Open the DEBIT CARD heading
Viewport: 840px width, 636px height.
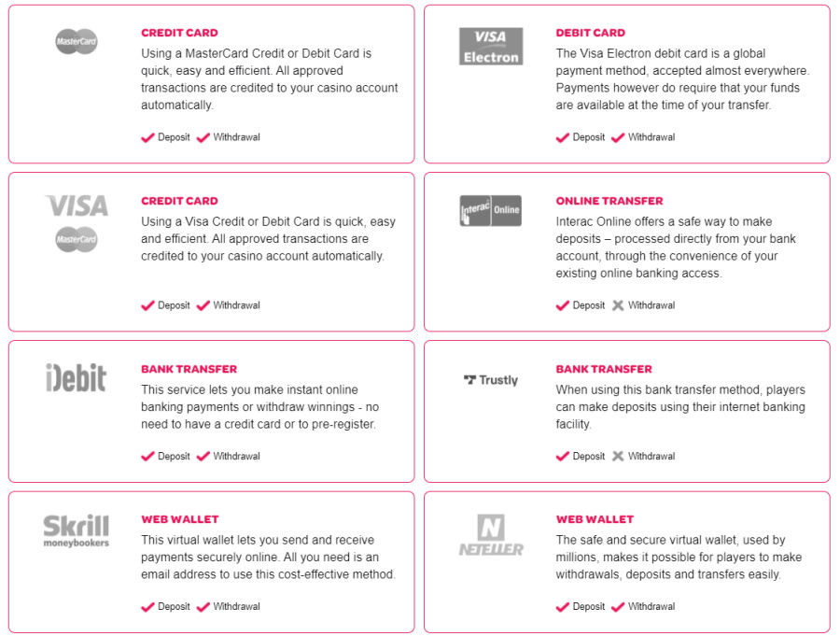(591, 33)
